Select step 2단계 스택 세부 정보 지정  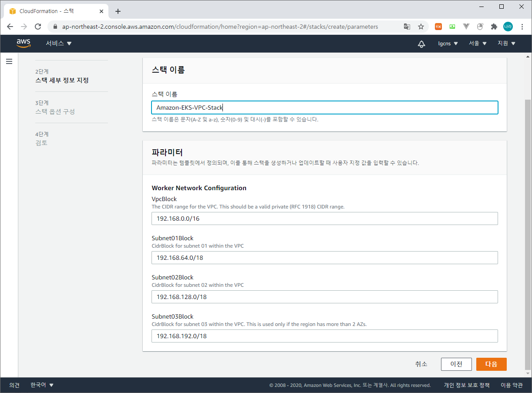62,76
